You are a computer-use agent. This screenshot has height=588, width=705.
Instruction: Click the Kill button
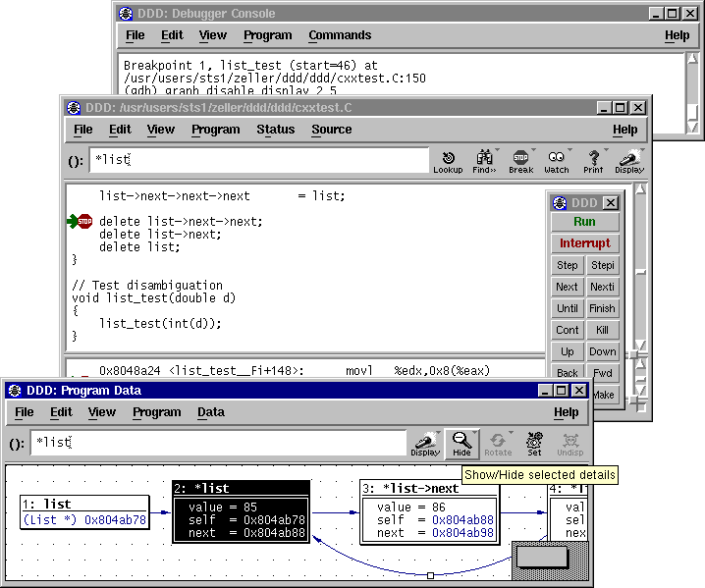(x=603, y=330)
